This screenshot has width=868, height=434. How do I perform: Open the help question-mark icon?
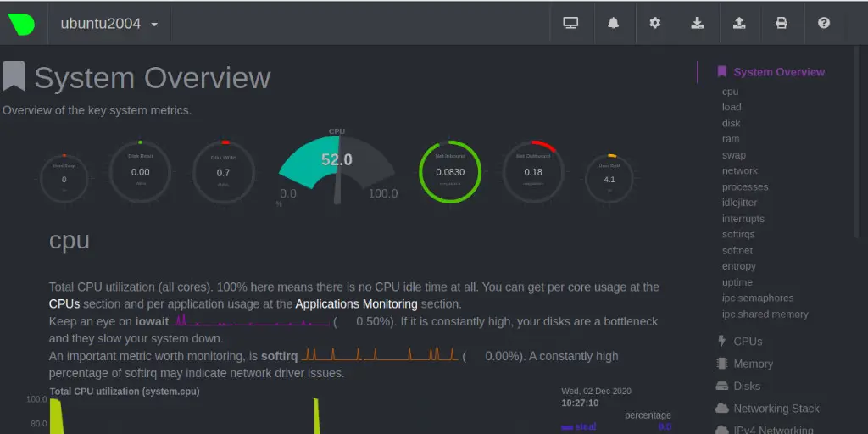coord(824,23)
